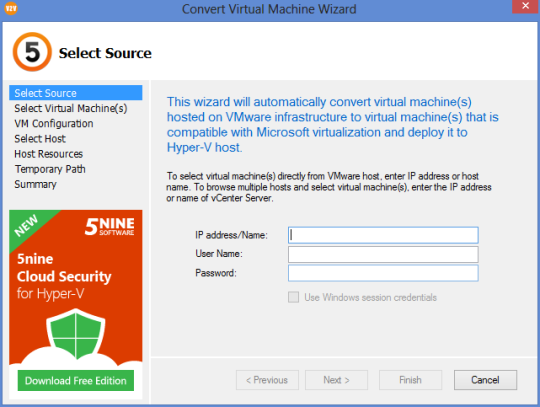Click the vCenter Server instruction text

click(x=329, y=187)
